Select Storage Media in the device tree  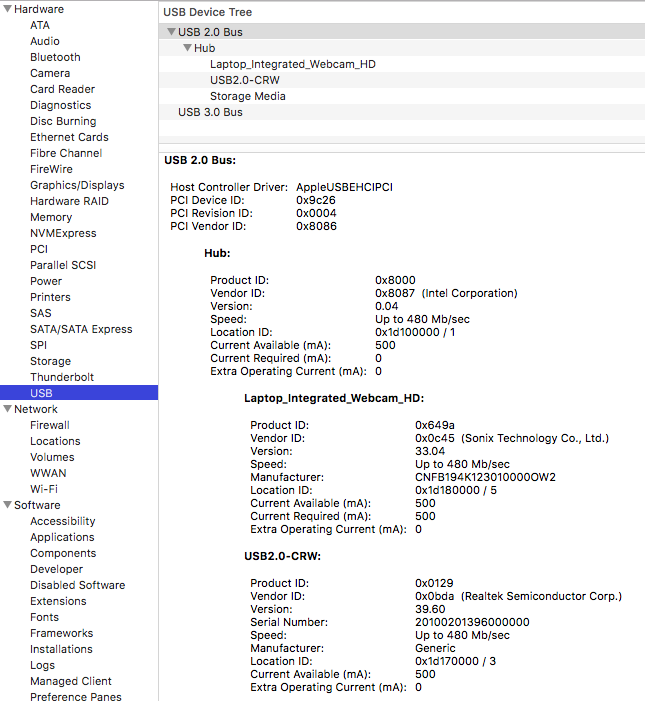click(x=247, y=96)
